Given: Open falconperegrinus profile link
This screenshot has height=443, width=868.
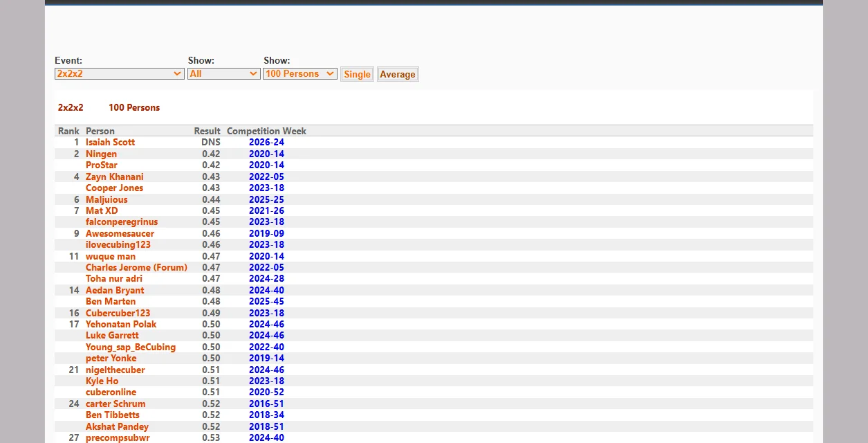Looking at the screenshot, I should point(122,222).
